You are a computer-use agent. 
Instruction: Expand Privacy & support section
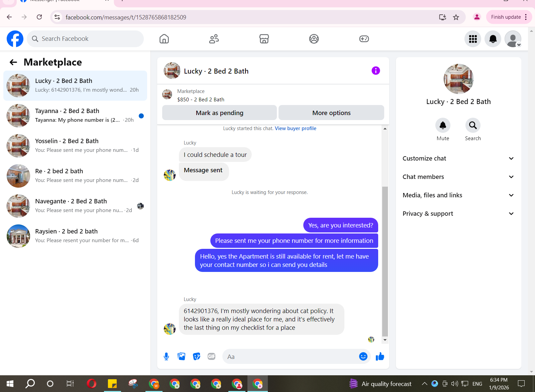coord(458,214)
